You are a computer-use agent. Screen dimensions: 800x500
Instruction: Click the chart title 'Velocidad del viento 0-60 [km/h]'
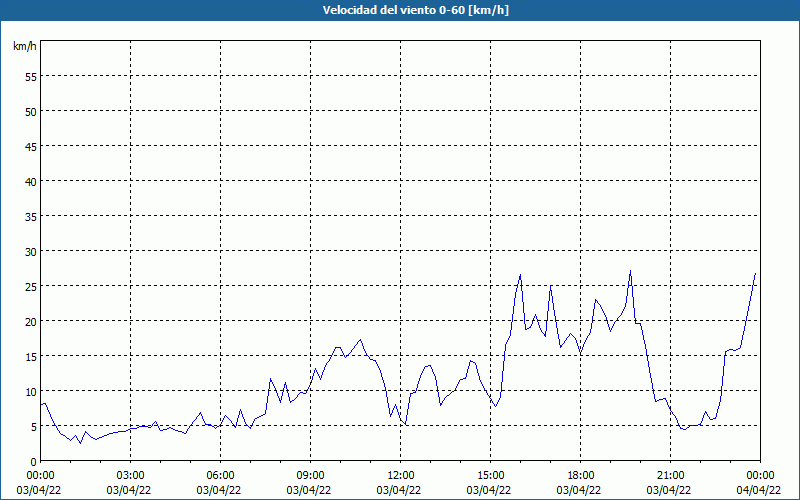click(416, 10)
